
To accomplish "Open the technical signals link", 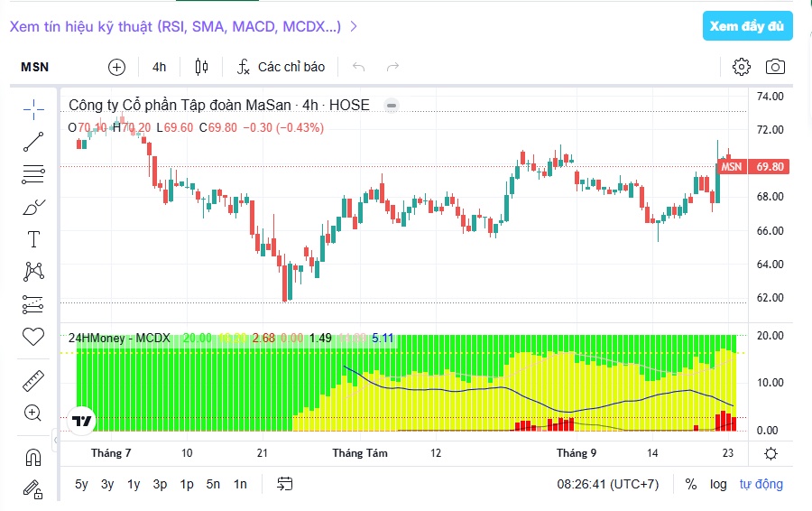I will click(184, 26).
